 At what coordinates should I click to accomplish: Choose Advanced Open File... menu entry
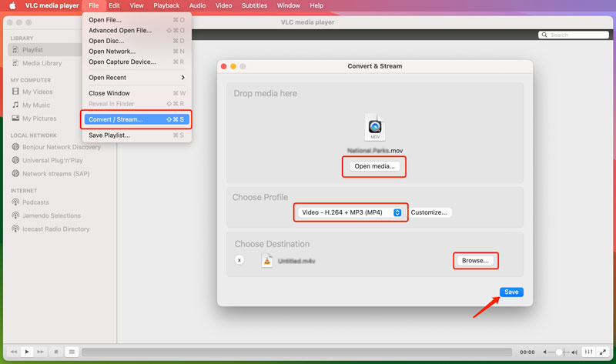click(x=136, y=30)
